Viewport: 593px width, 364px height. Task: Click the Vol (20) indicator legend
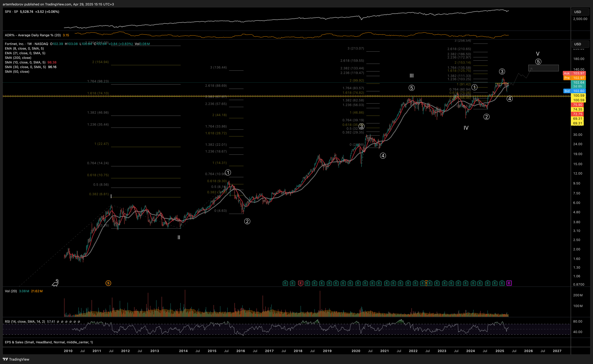coord(11,291)
